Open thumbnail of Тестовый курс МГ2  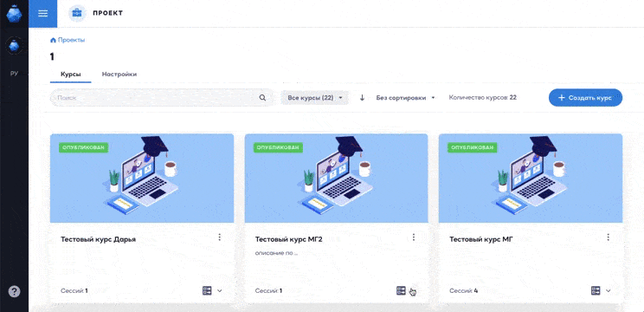click(337, 178)
